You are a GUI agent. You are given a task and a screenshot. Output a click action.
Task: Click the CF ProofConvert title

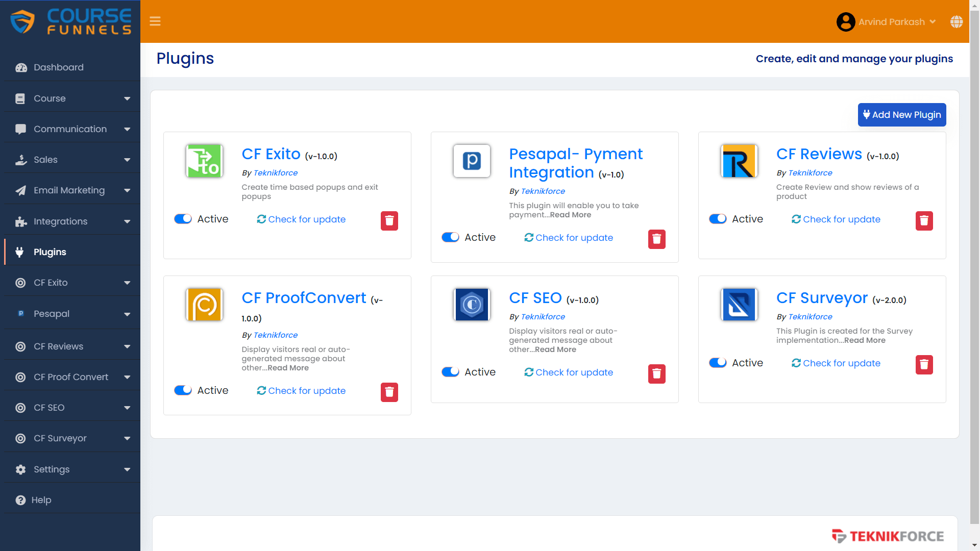click(x=304, y=298)
